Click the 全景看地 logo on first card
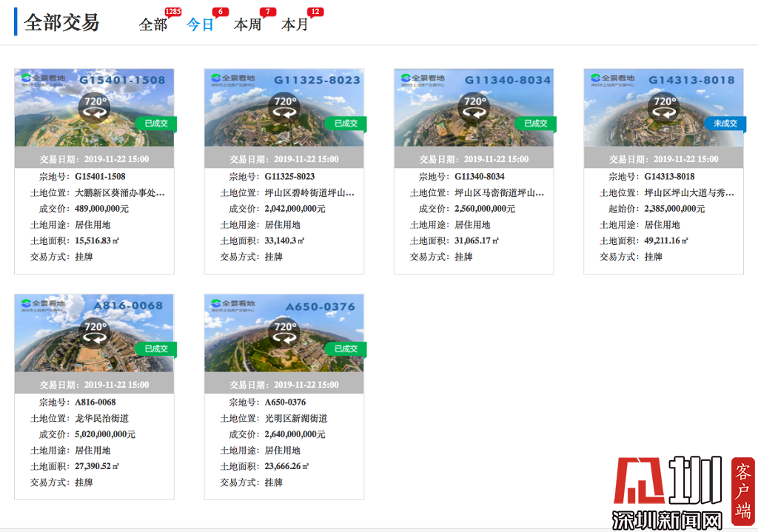 44,78
